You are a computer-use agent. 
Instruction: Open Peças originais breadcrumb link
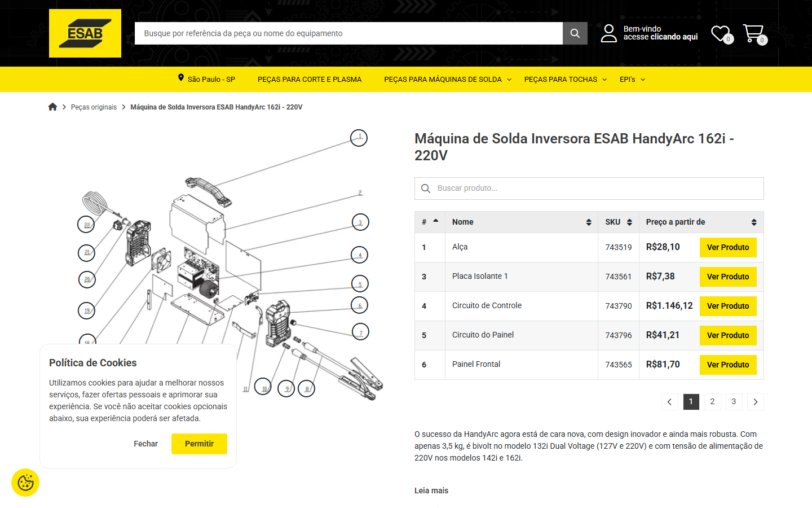point(94,107)
